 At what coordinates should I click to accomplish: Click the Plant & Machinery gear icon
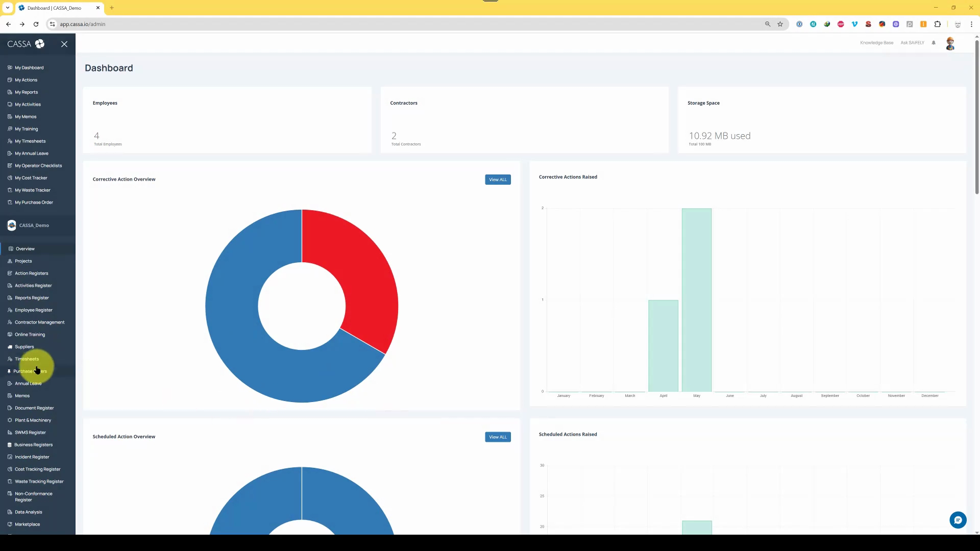pyautogui.click(x=10, y=420)
